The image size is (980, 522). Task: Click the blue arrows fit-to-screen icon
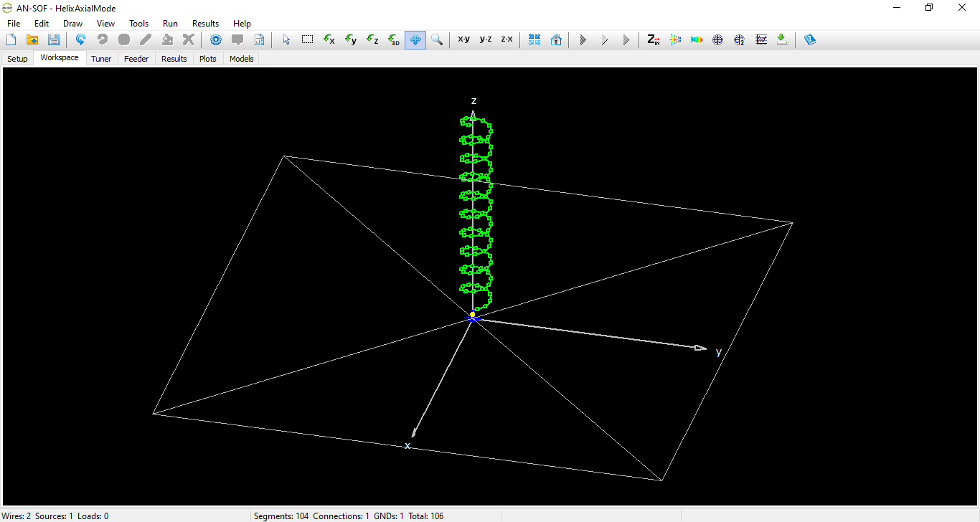(534, 39)
